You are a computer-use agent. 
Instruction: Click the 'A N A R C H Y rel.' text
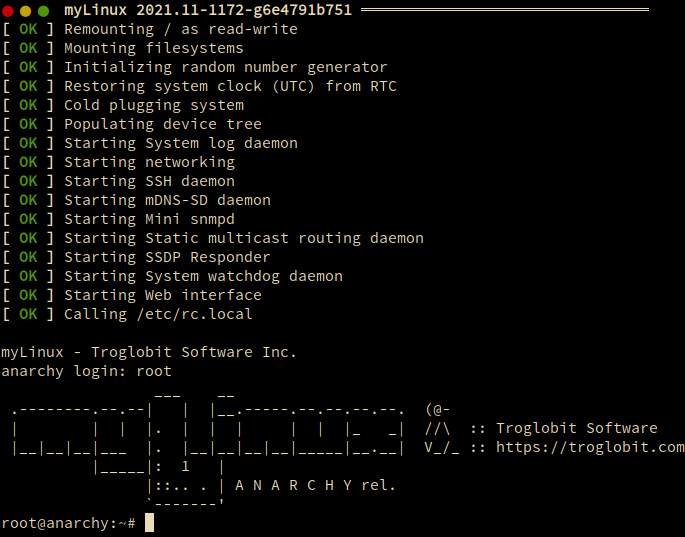click(315, 485)
